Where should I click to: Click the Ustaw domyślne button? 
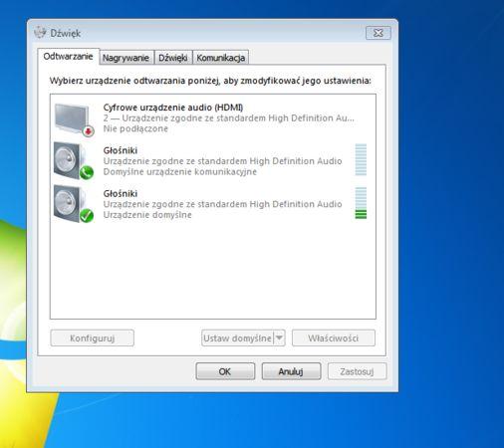coord(238,337)
